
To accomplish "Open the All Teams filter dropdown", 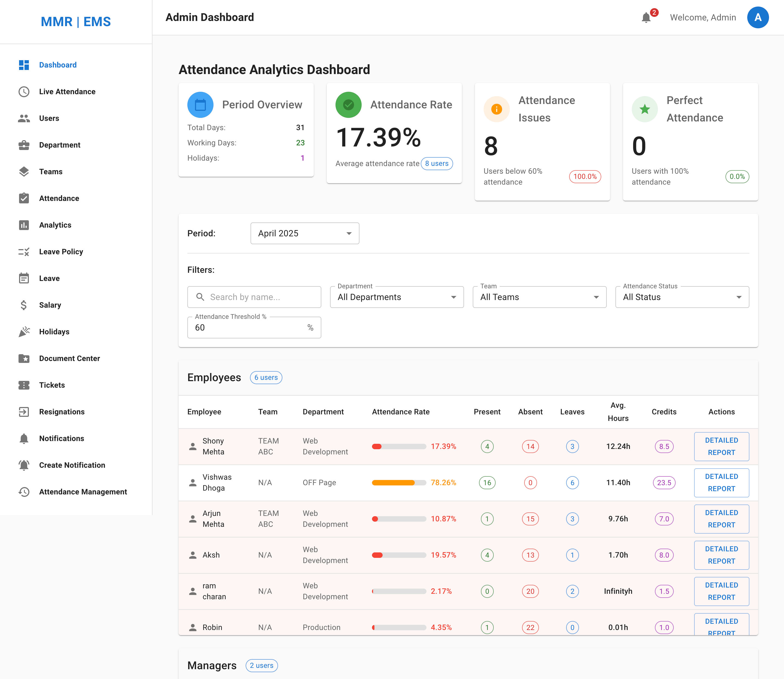I will tap(539, 297).
